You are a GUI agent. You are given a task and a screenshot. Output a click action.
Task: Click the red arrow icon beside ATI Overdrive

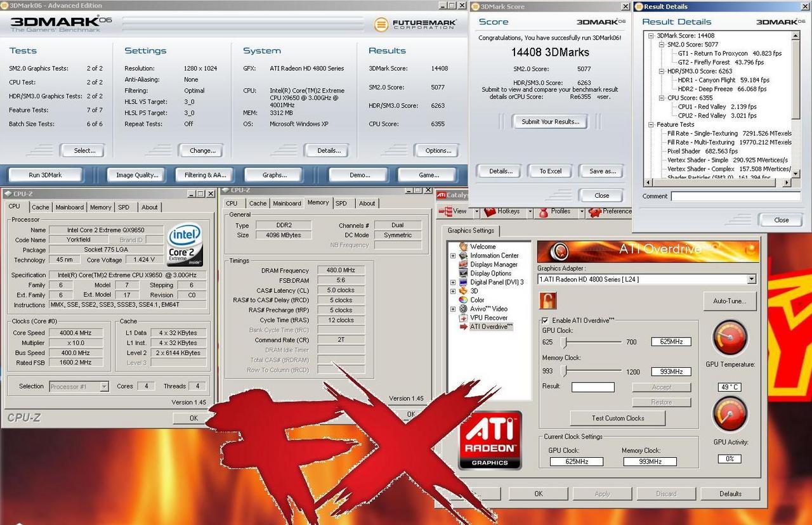[x=463, y=327]
